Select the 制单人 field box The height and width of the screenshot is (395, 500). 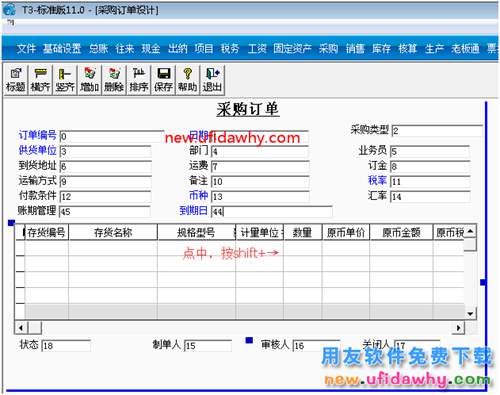[208, 345]
